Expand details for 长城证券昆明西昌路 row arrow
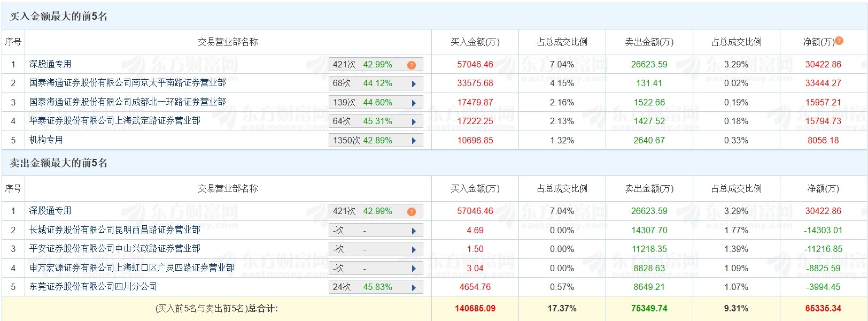This screenshot has height=321, width=868. [414, 231]
